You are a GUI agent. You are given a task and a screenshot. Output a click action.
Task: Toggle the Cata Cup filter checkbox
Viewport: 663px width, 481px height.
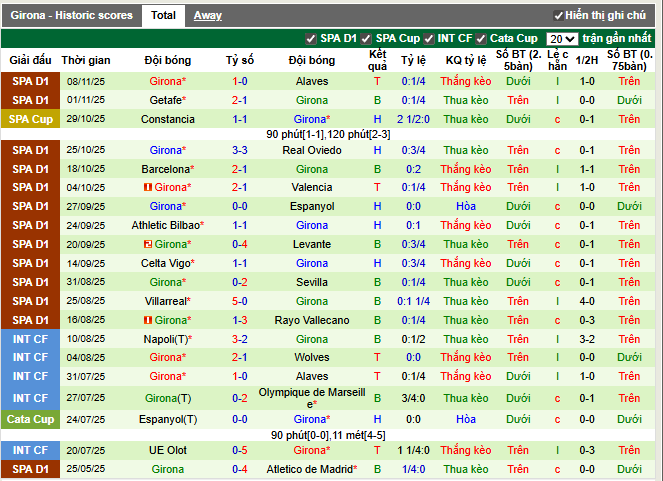coord(481,39)
